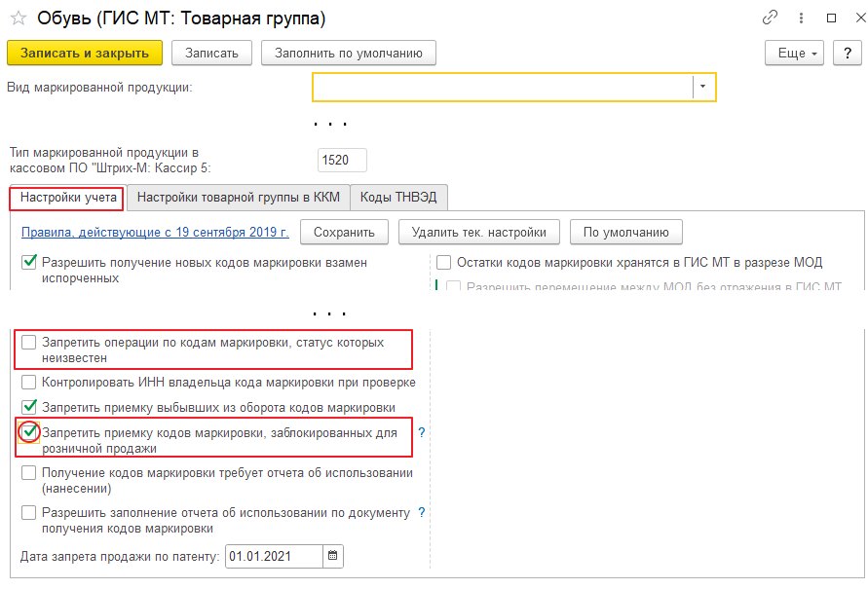Image resolution: width=868 pixels, height=589 pixels.
Task: Add this form to favorites with star icon
Action: pos(19,18)
